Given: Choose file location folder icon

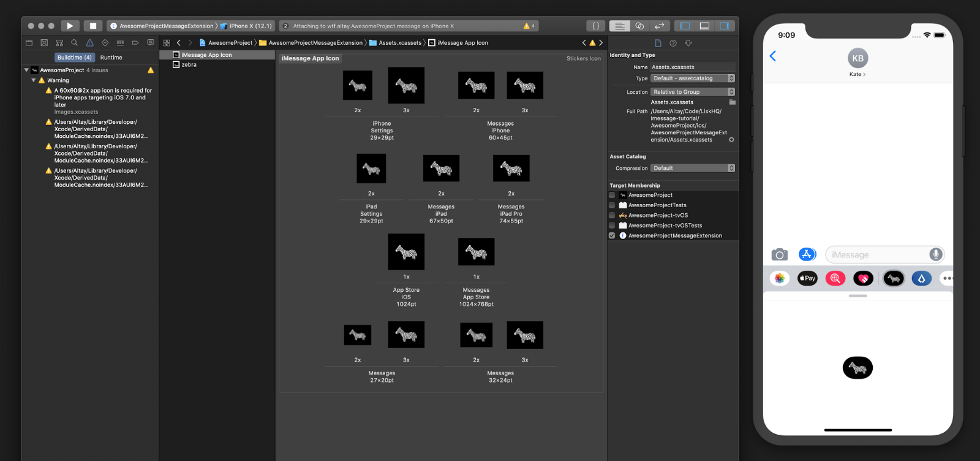Looking at the screenshot, I should (x=732, y=102).
